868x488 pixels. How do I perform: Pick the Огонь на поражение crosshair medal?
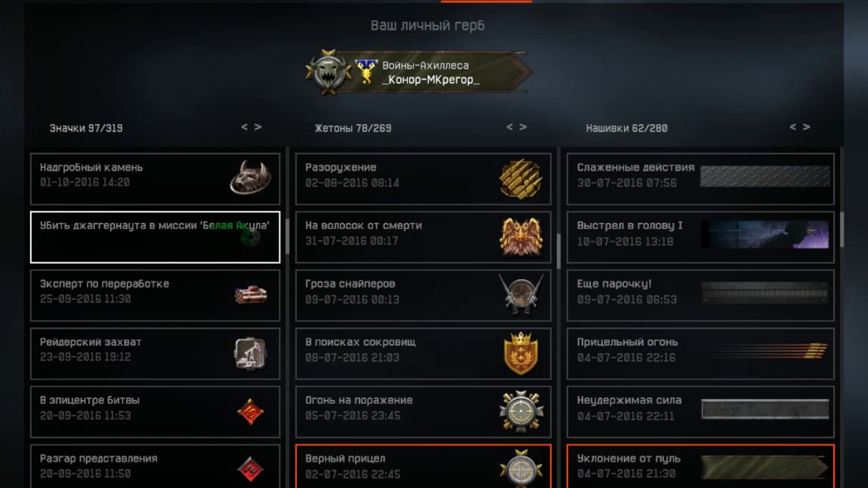pyautogui.click(x=521, y=411)
